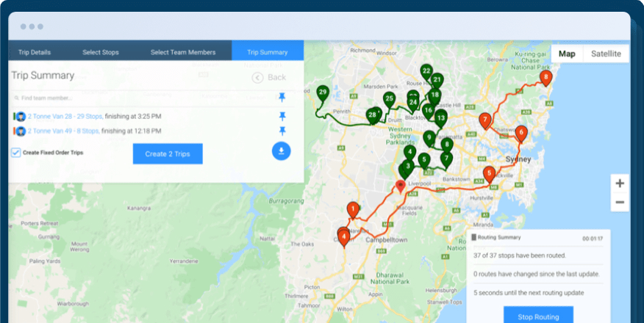Go to the Select Team Members tab
The width and height of the screenshot is (644, 323).
click(x=183, y=52)
